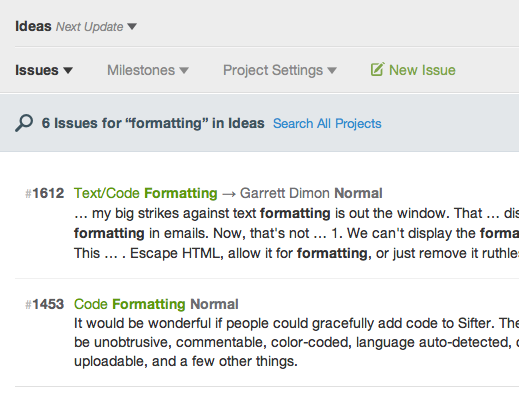Click the excerpt line "This … . Escape HTML"
This screenshot has width=519, height=397.
point(296,253)
